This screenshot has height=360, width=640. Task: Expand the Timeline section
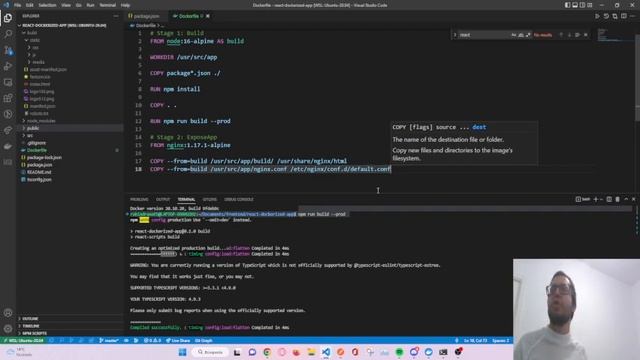(x=31, y=326)
